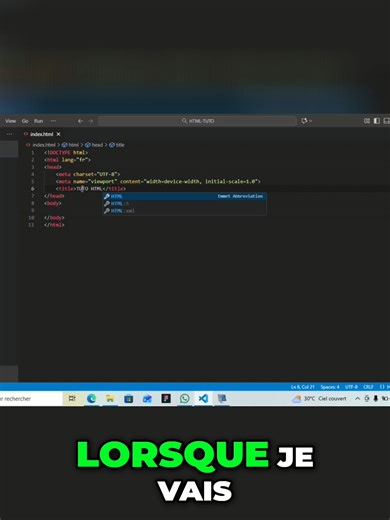390x520 pixels.
Task: Click the meta viewport line
Action: tap(158, 181)
